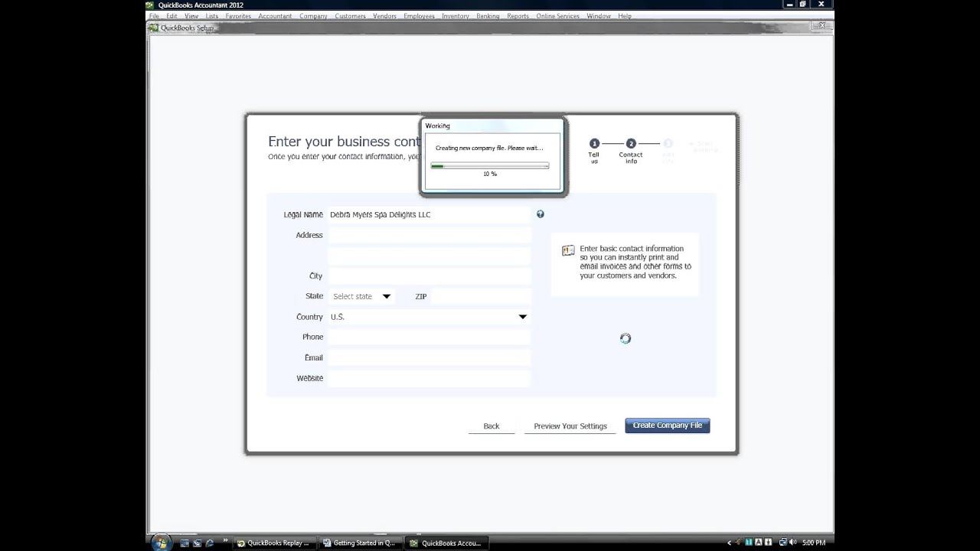Click the switch windows quick launch icon
980x551 pixels.
coord(197,543)
